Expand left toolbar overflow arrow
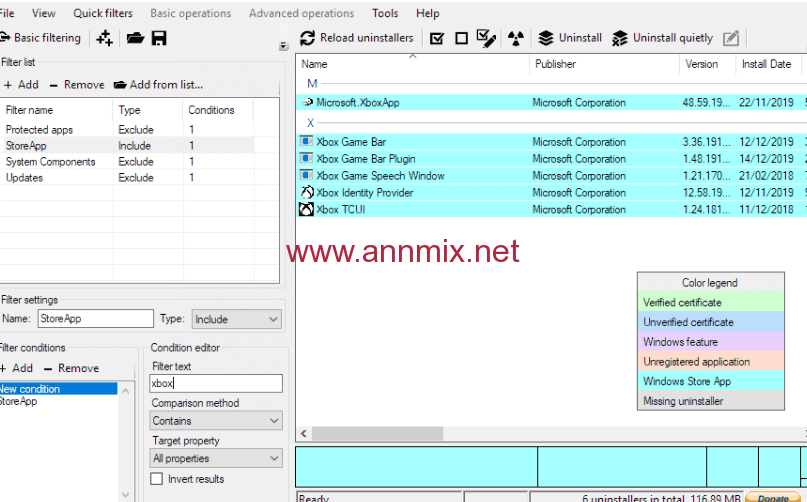Screen dimensions: 807x502 (x=283, y=46)
